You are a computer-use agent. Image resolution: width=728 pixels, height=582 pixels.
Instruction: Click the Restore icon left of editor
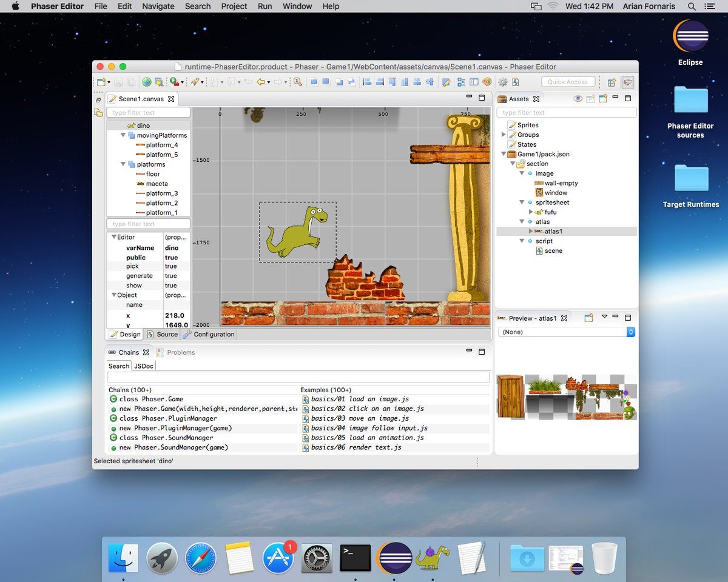[98, 100]
